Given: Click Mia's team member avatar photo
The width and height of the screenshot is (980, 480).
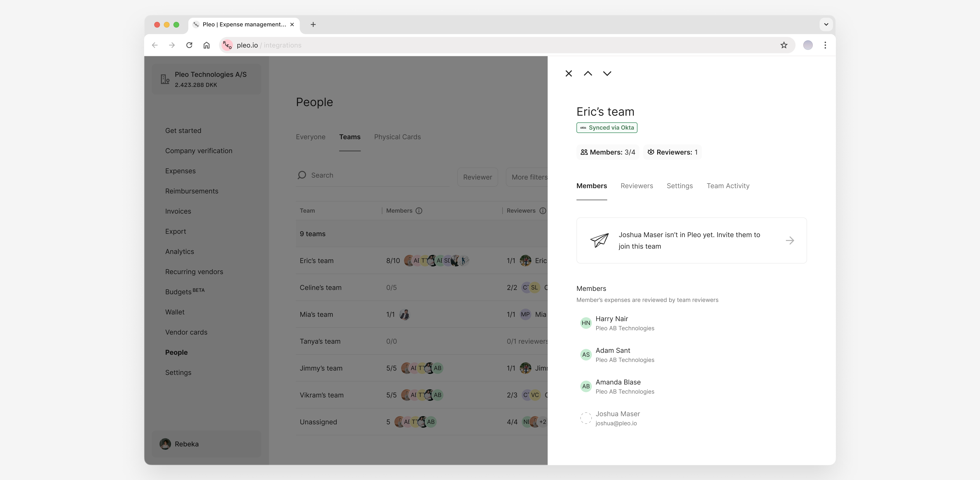Looking at the screenshot, I should [x=405, y=315].
